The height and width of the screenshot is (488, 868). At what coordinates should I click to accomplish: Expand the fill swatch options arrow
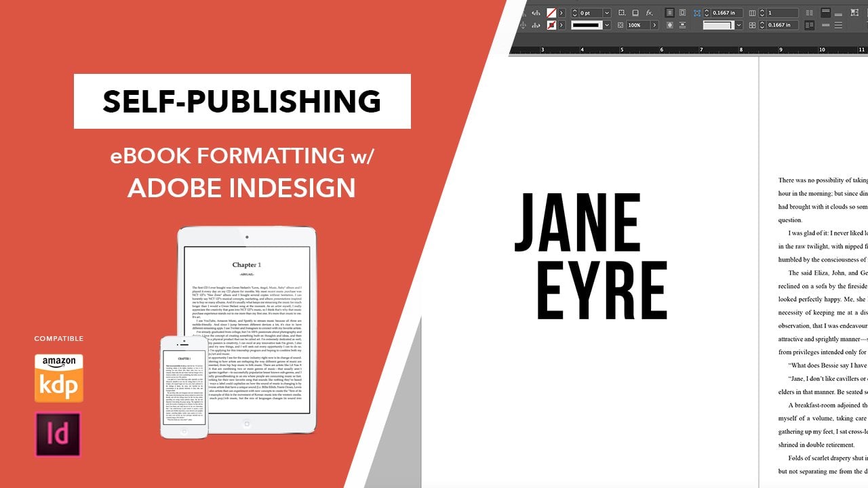(561, 13)
